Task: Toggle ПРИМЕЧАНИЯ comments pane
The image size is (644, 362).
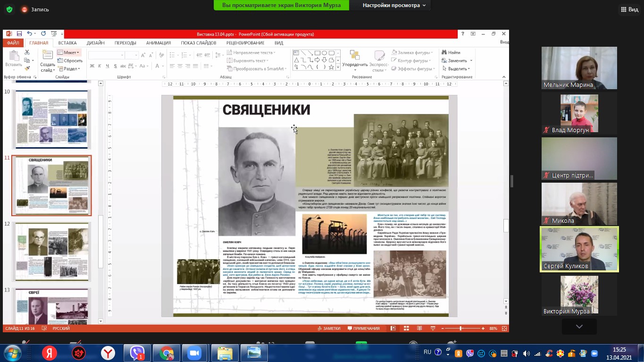Action: [363, 328]
